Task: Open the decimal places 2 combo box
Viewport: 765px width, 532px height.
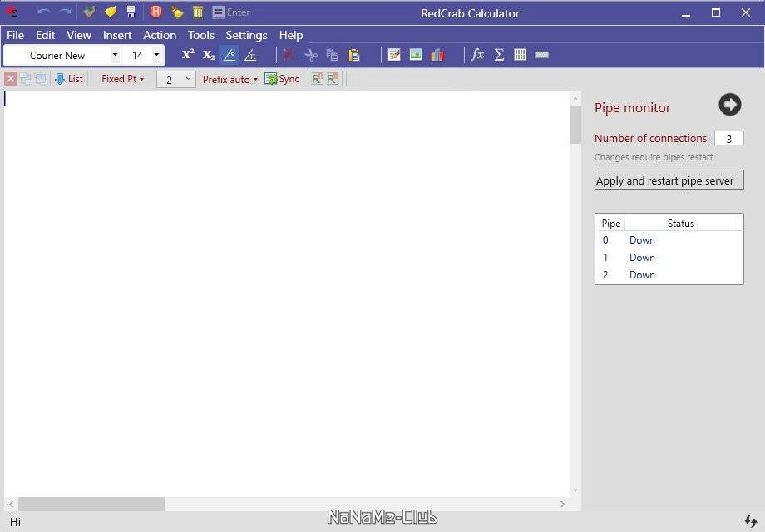Action: pyautogui.click(x=176, y=79)
